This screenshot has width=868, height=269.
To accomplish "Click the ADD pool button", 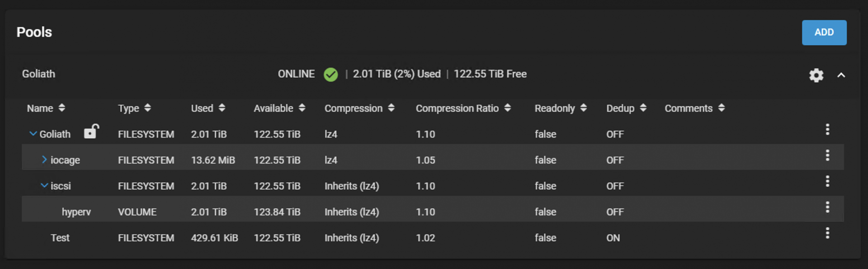I will point(824,33).
